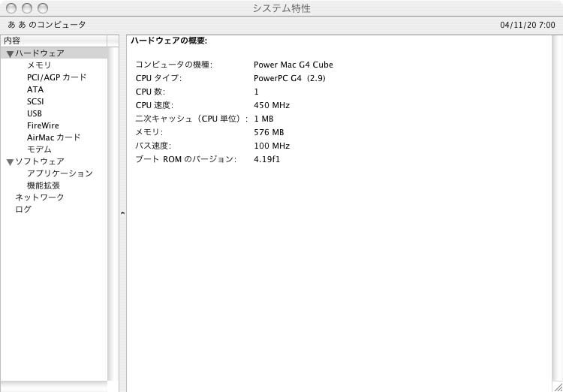This screenshot has width=563, height=392.
Task: Click the 450 MHz CPU speed value
Action: pos(272,105)
